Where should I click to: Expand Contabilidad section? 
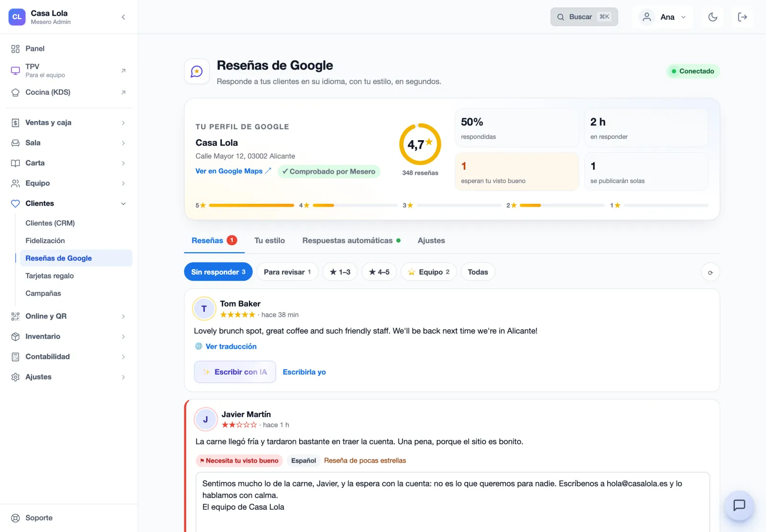coord(69,357)
